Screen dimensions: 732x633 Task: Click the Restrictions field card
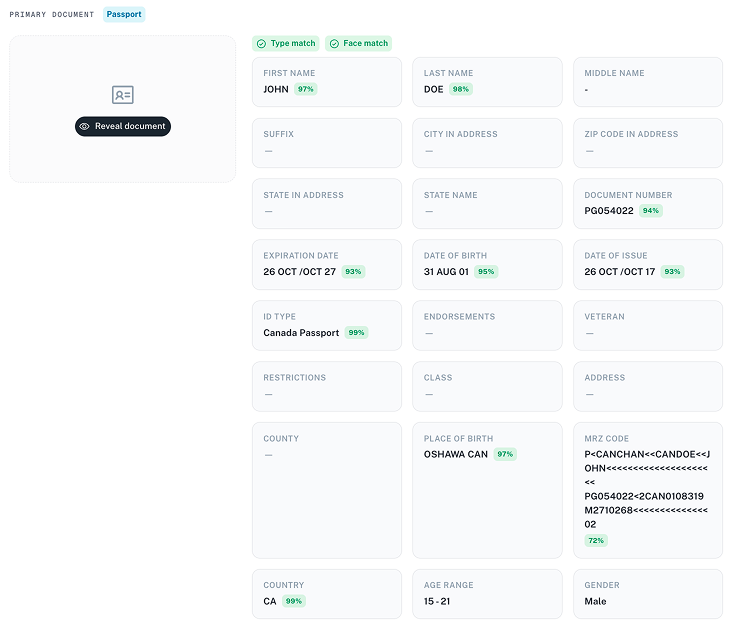pos(327,387)
